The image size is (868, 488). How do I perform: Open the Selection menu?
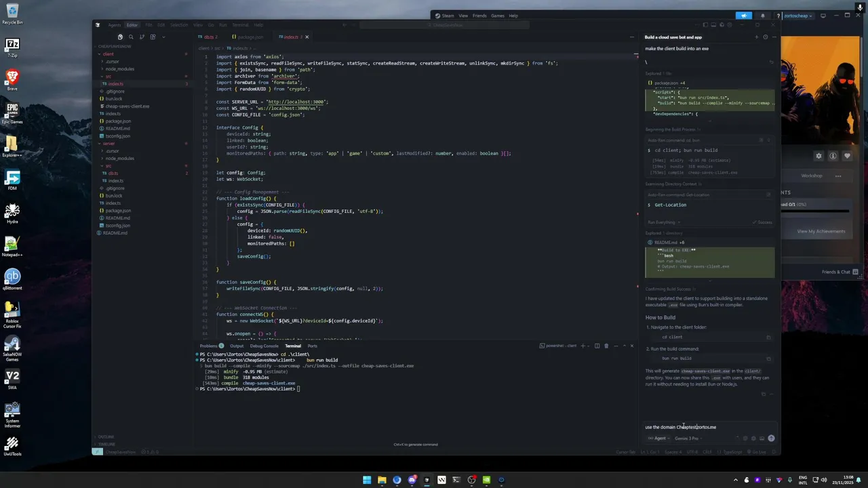coord(179,25)
